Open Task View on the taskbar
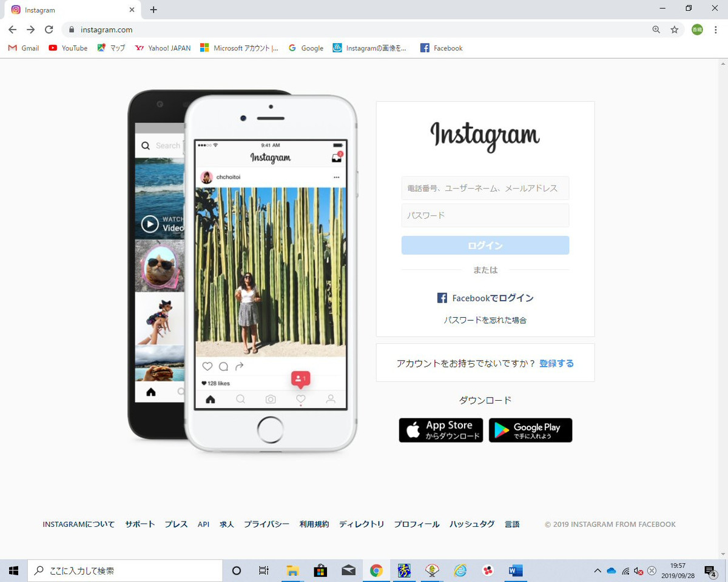Viewport: 728px width, 582px height. tap(264, 570)
